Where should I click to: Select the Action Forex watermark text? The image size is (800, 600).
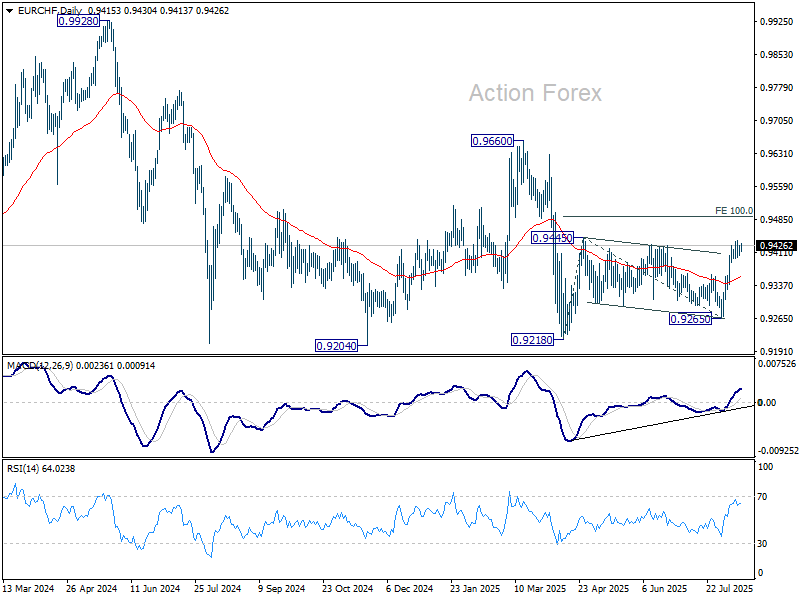click(x=535, y=93)
